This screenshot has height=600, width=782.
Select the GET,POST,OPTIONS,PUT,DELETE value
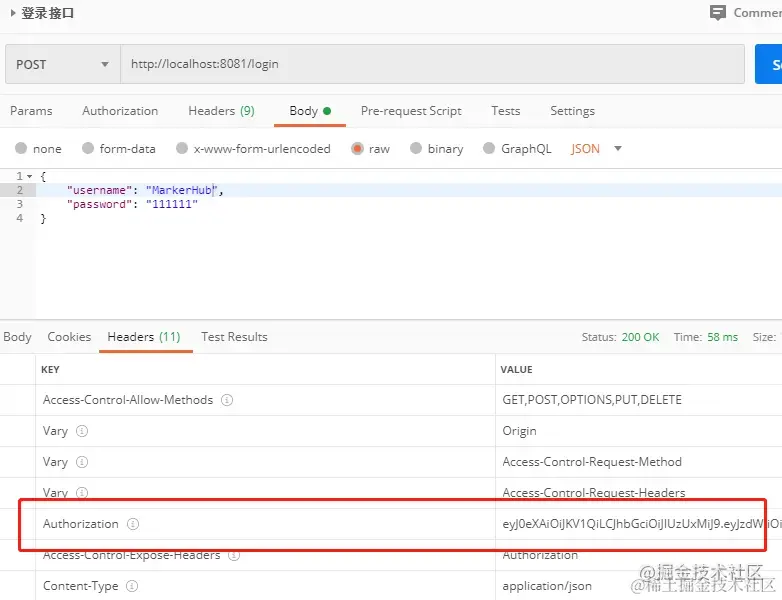tap(592, 400)
